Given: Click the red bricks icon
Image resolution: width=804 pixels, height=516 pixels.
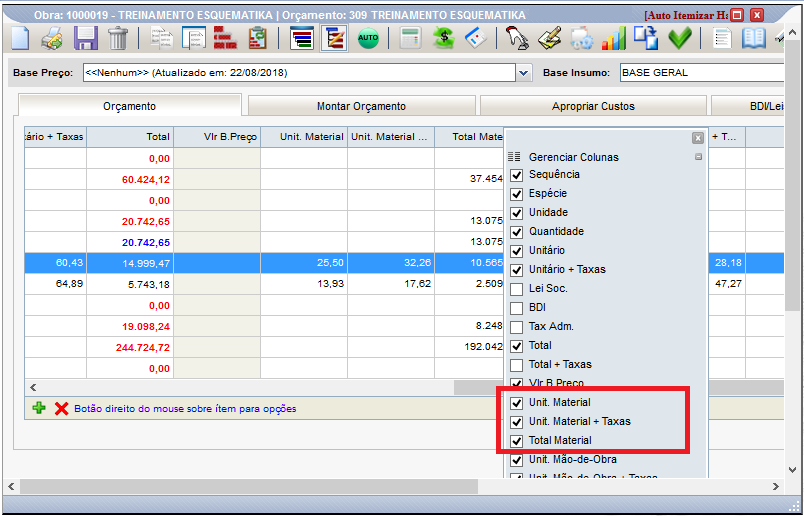Looking at the screenshot, I should coord(225,38).
